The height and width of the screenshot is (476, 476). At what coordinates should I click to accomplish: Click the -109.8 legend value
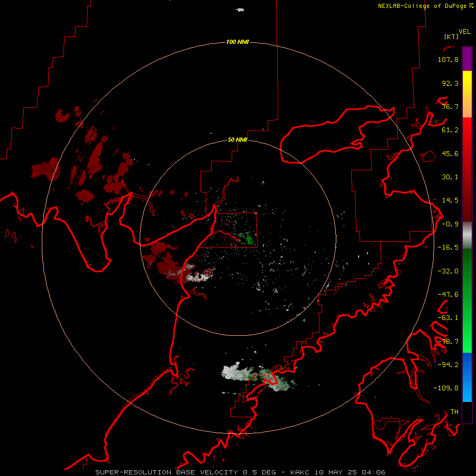446,388
